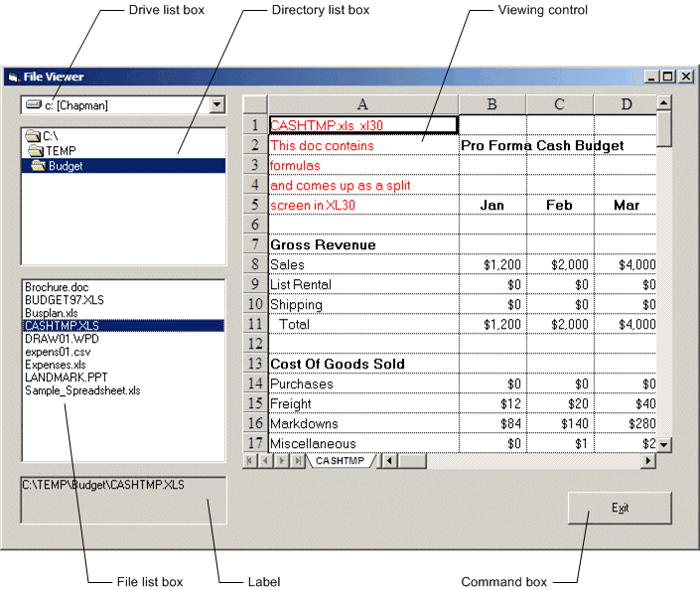Select column A header
700x590 pixels.
(362, 104)
